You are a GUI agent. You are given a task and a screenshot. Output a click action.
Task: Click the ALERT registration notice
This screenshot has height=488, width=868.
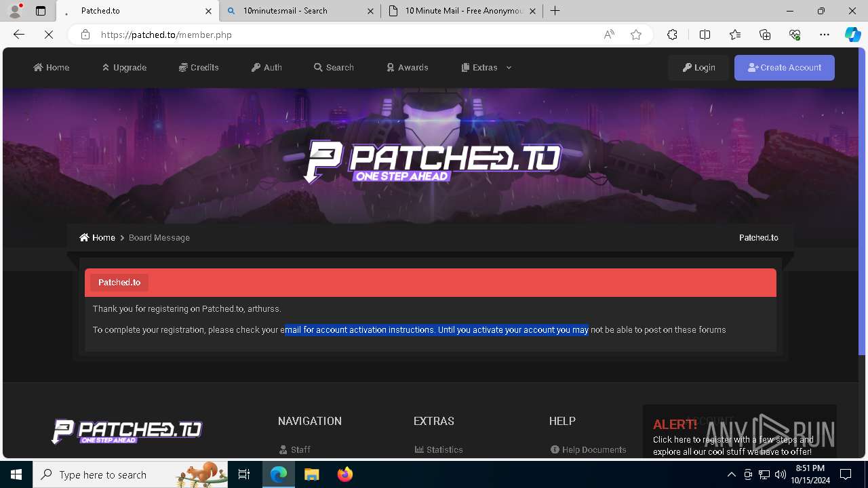pyautogui.click(x=739, y=432)
